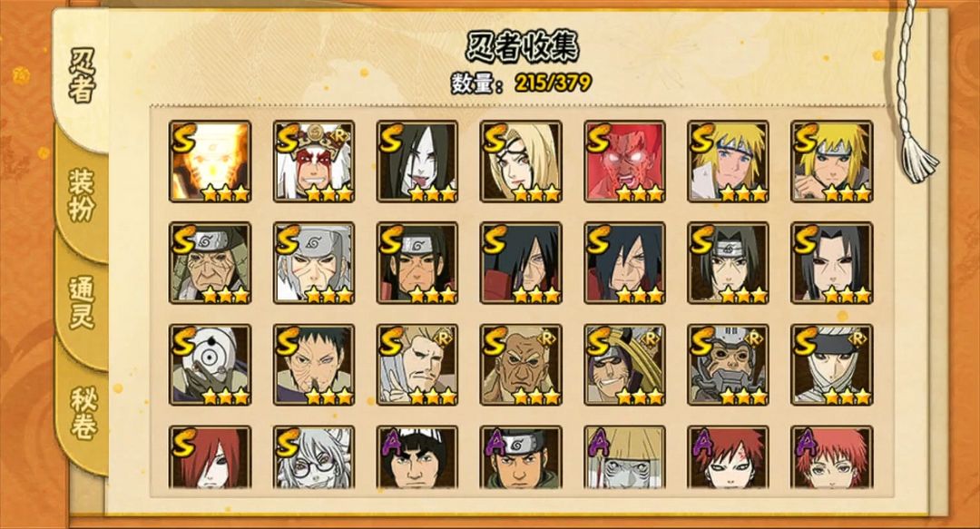Pick the blonde woman with forehead diamond

click(521, 162)
